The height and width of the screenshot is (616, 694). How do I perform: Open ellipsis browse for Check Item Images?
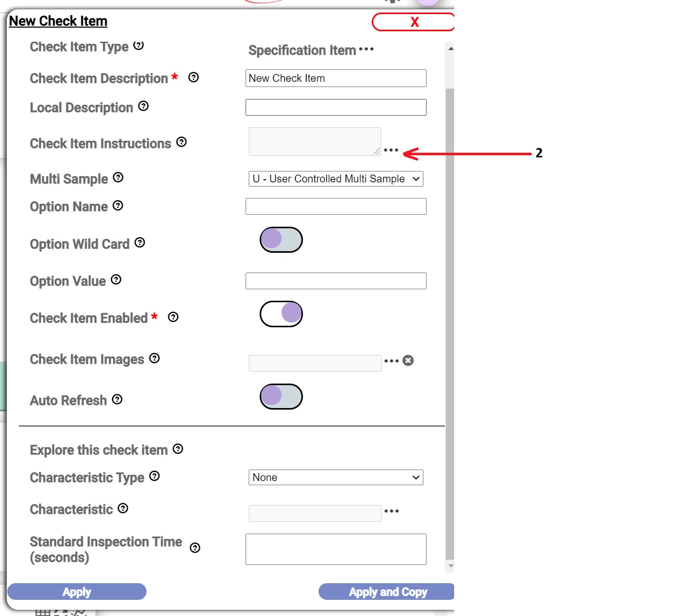tap(392, 361)
